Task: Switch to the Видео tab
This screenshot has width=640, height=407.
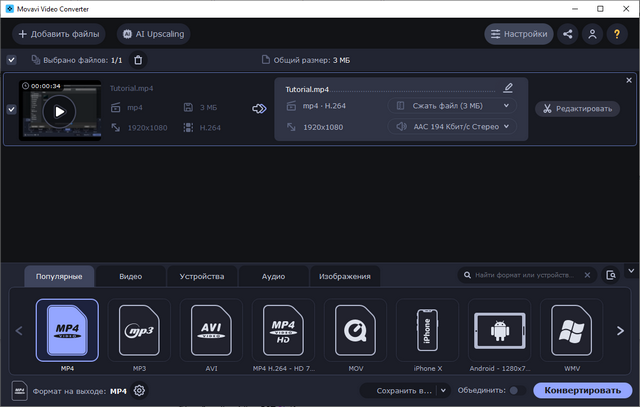Action: [131, 276]
